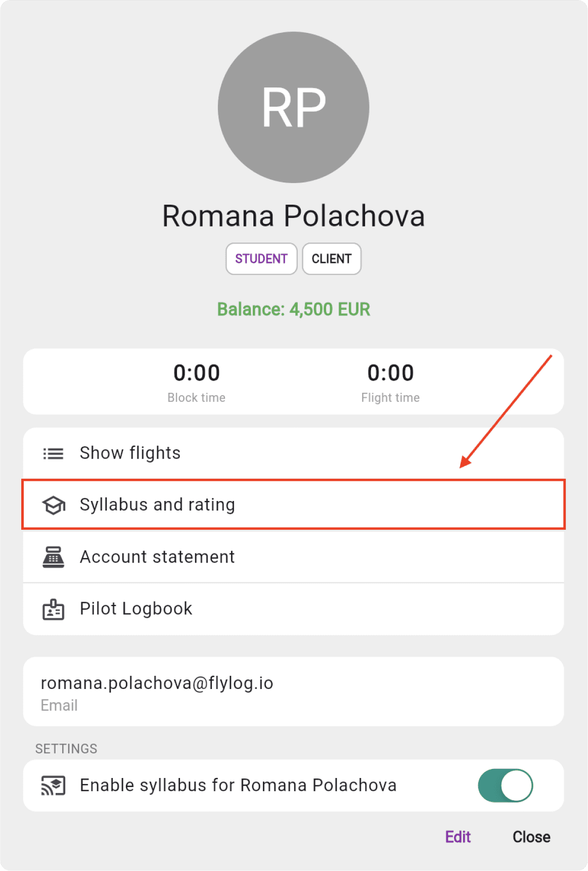Click the Edit button
588x871 pixels.
tap(458, 837)
